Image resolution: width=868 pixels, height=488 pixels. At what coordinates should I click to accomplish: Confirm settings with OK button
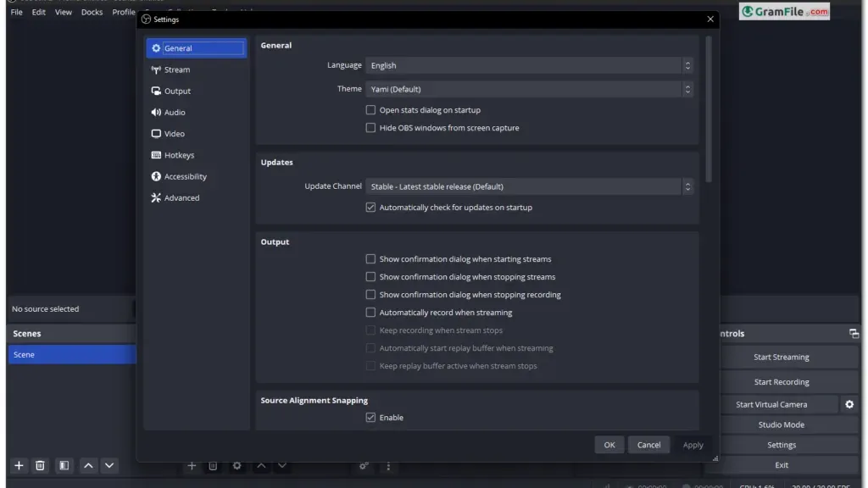(x=609, y=445)
